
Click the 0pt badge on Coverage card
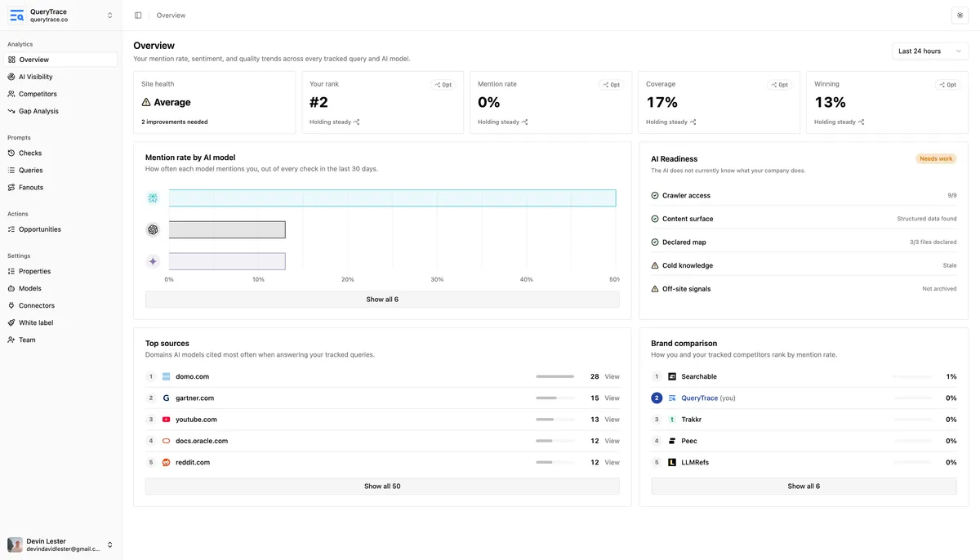pyautogui.click(x=779, y=85)
